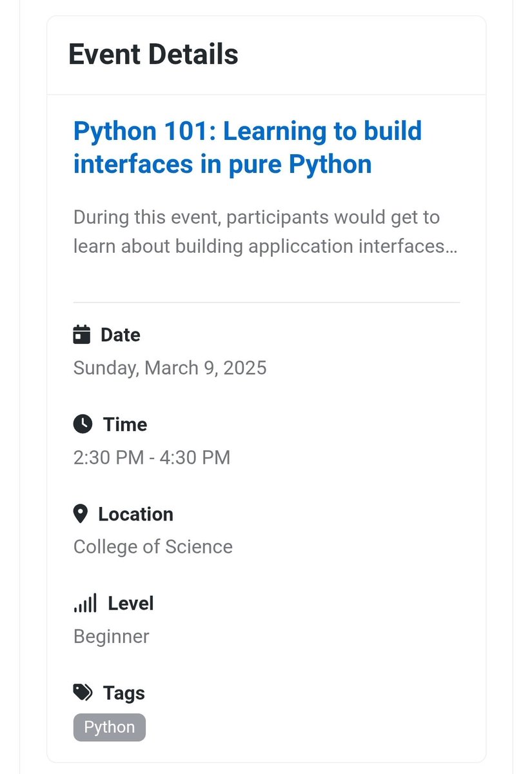The height and width of the screenshot is (774, 532).
Task: Click the divider line below the description
Action: [x=266, y=302]
